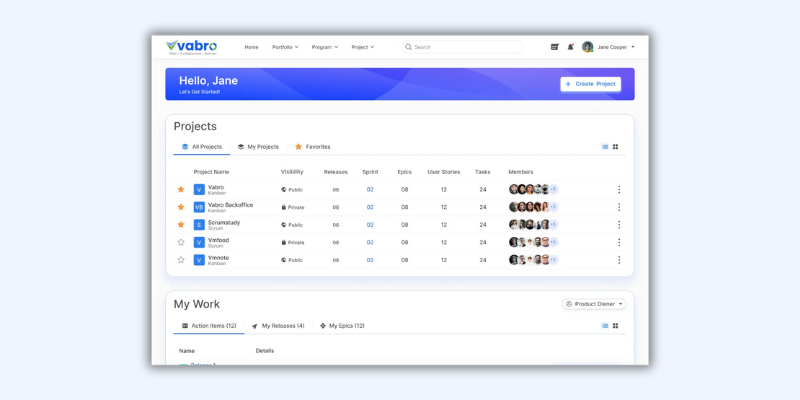Open Vmnote row more-options menu
Screen dimensions: 800x400
pyautogui.click(x=619, y=260)
